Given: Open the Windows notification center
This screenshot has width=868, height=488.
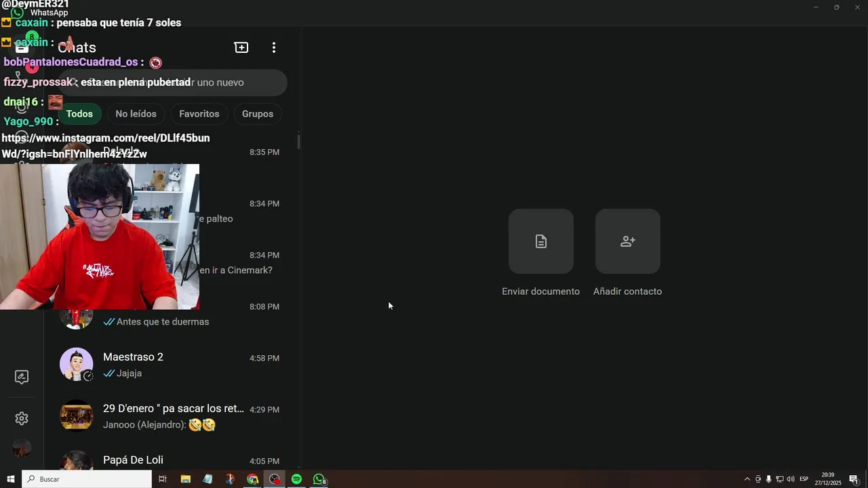Looking at the screenshot, I should (x=854, y=479).
